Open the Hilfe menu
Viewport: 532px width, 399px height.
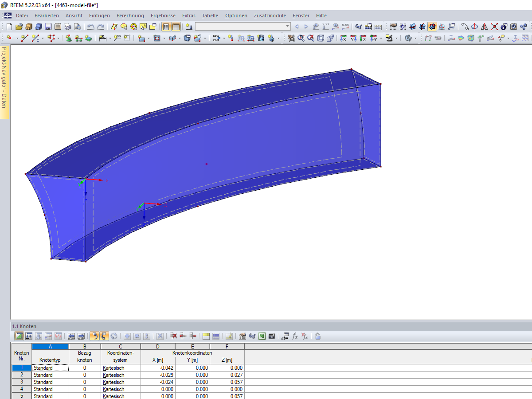pyautogui.click(x=321, y=16)
